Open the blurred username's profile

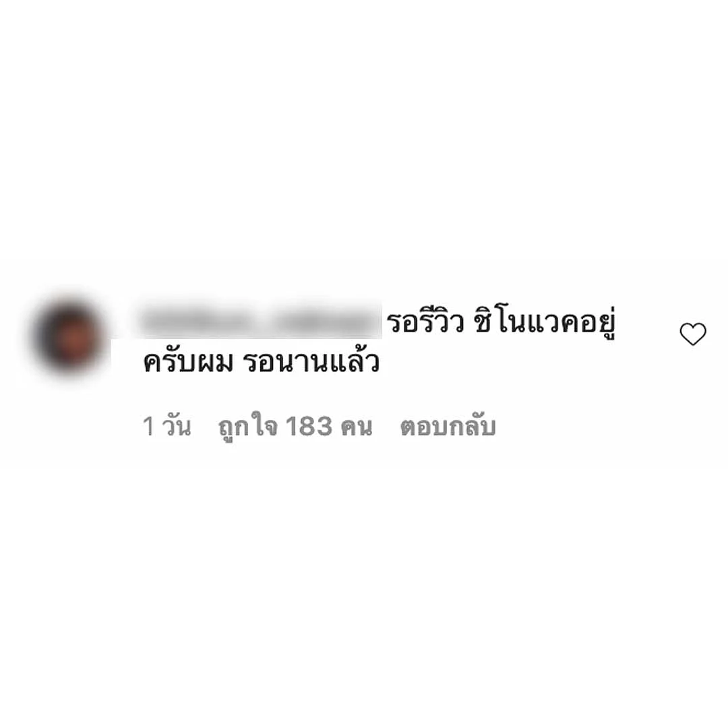(x=261, y=321)
